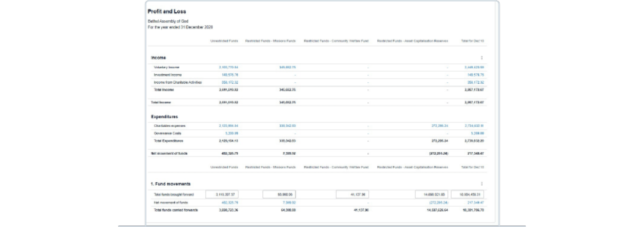This screenshot has height=227, width=644.
Task: Select the Income section heading
Action: (158, 58)
